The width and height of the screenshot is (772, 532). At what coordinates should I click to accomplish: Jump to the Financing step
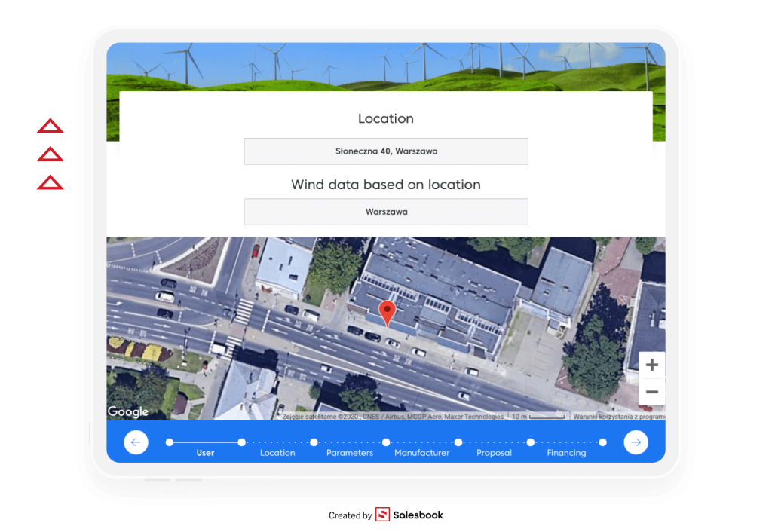566,453
